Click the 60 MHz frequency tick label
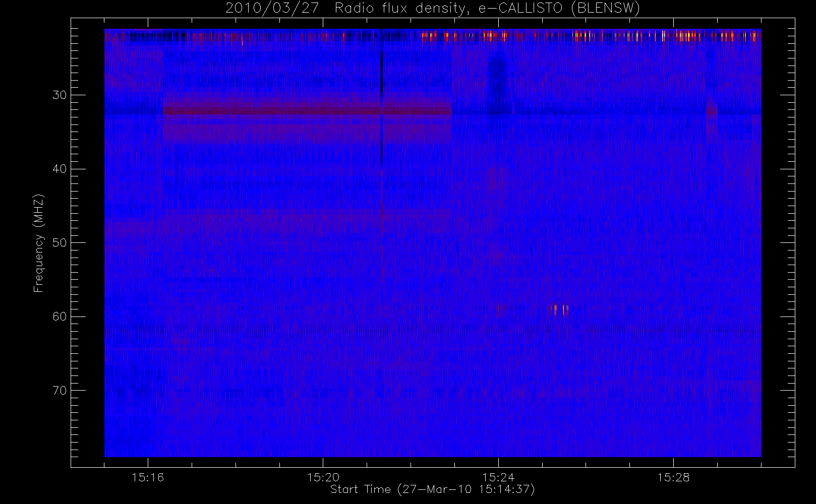The image size is (816, 504). click(x=59, y=316)
